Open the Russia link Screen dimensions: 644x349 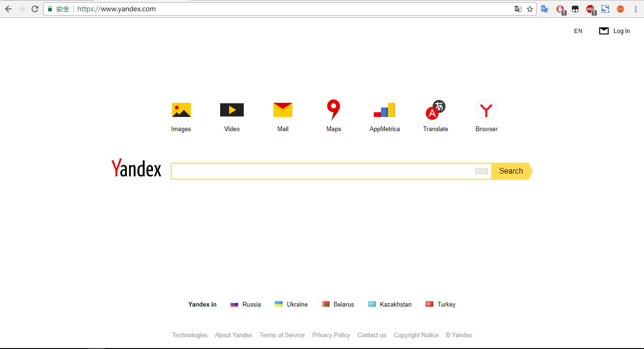(x=251, y=305)
